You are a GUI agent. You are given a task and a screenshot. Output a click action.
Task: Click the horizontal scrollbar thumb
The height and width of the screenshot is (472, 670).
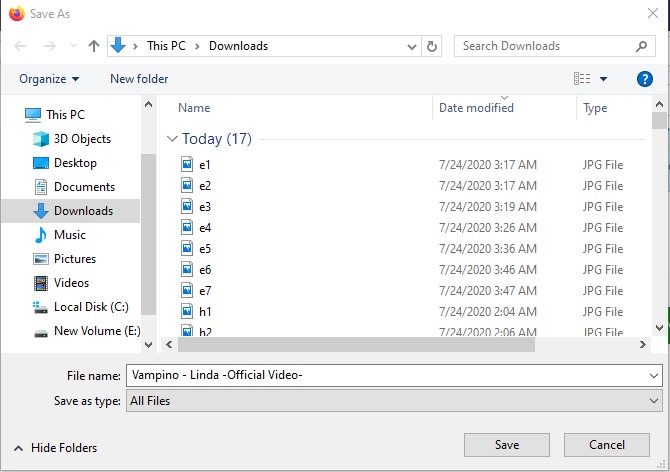coord(356,344)
